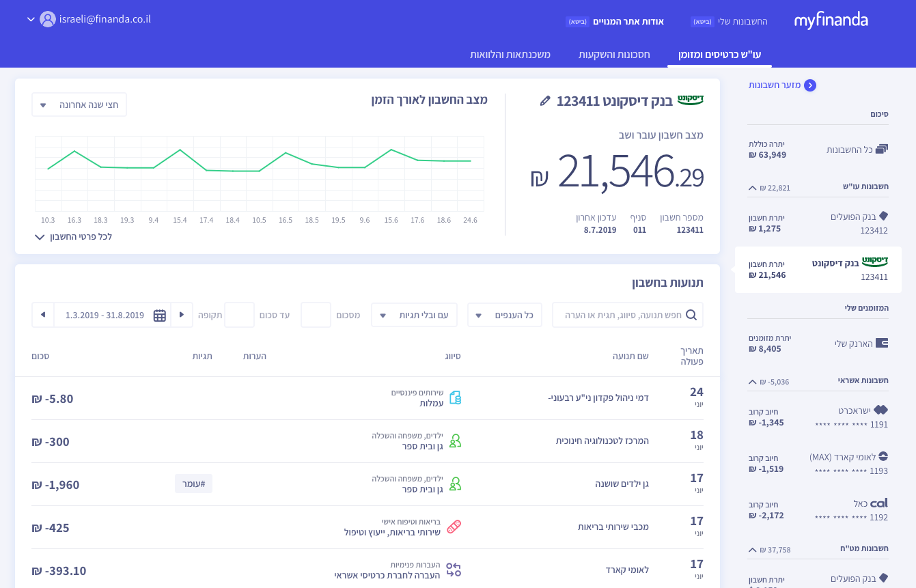916x588 pixels.
Task: Focus the עד סכום amount field
Action: [240, 315]
